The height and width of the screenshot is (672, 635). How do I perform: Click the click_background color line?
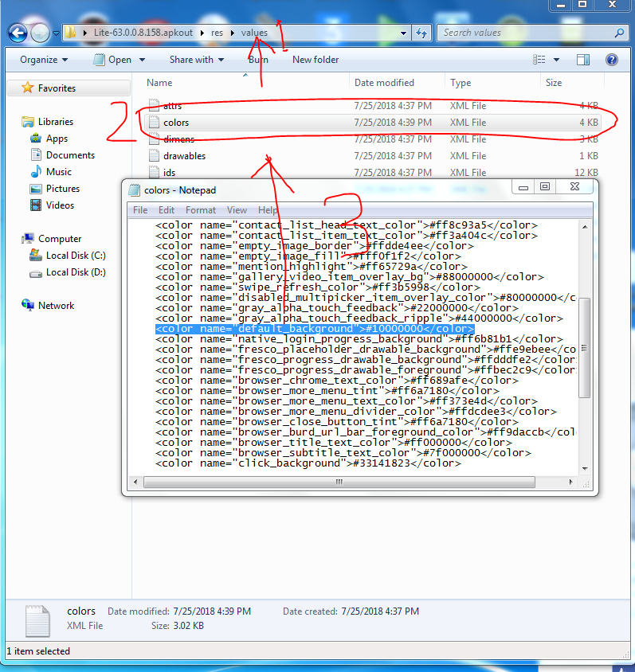tap(308, 463)
